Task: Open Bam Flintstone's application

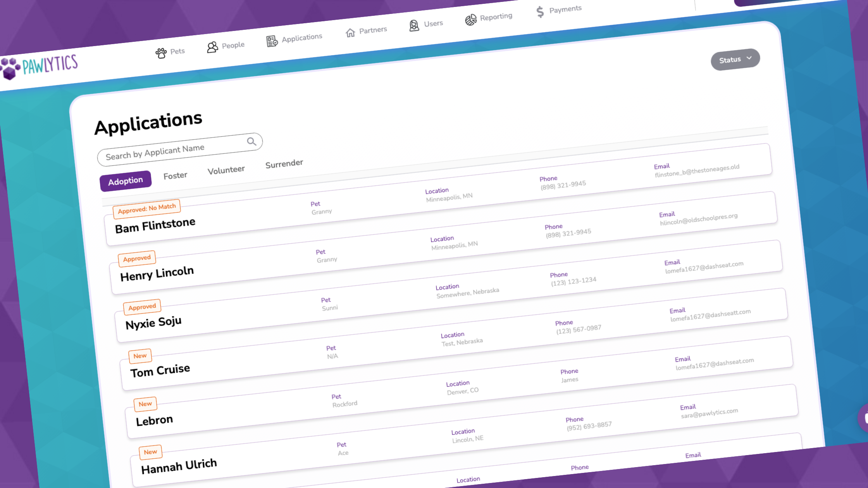Action: [x=438, y=194]
